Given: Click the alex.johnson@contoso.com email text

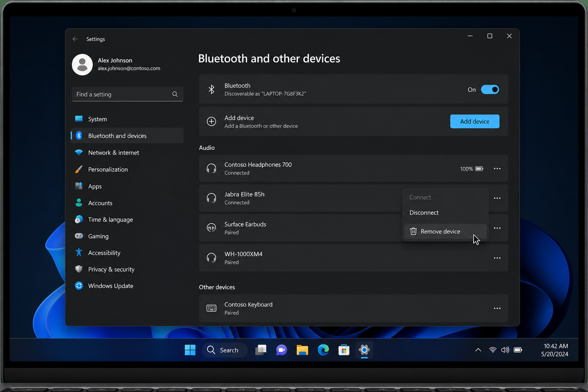Looking at the screenshot, I should pyautogui.click(x=129, y=68).
